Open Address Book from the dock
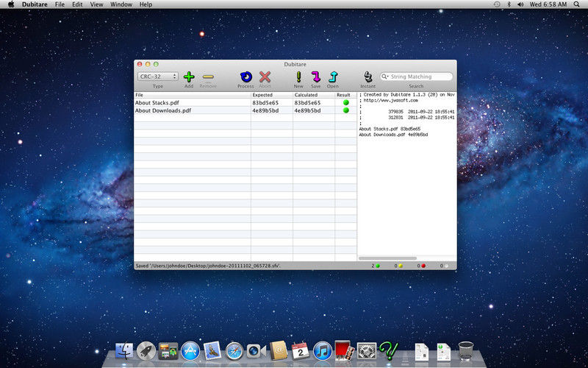 tap(279, 350)
